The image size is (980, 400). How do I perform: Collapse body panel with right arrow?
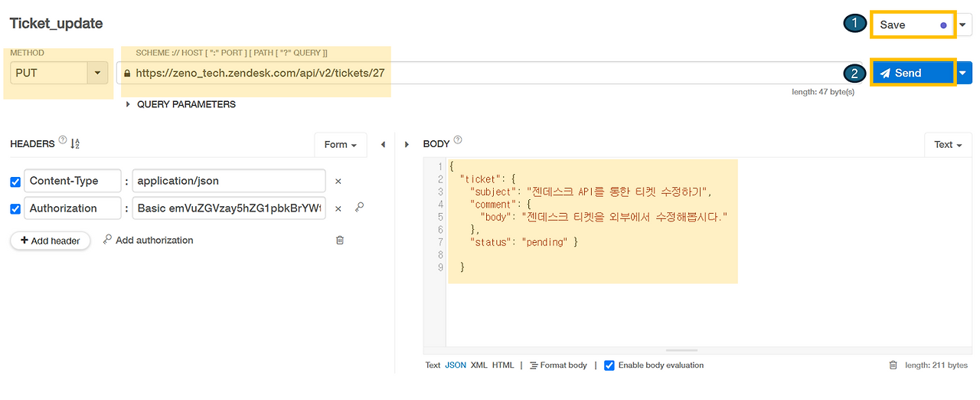pos(407,144)
